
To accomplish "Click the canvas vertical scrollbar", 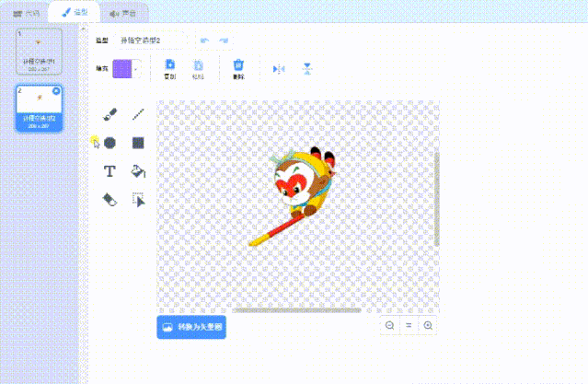I will click(437, 199).
